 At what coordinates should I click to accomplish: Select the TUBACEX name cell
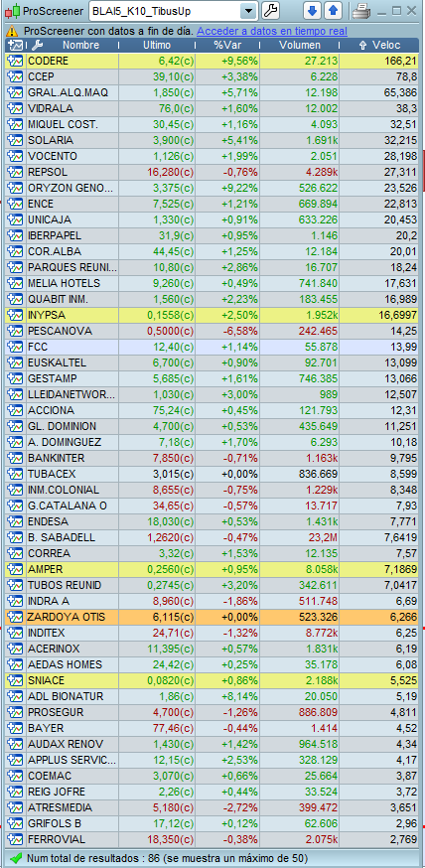[x=72, y=475]
